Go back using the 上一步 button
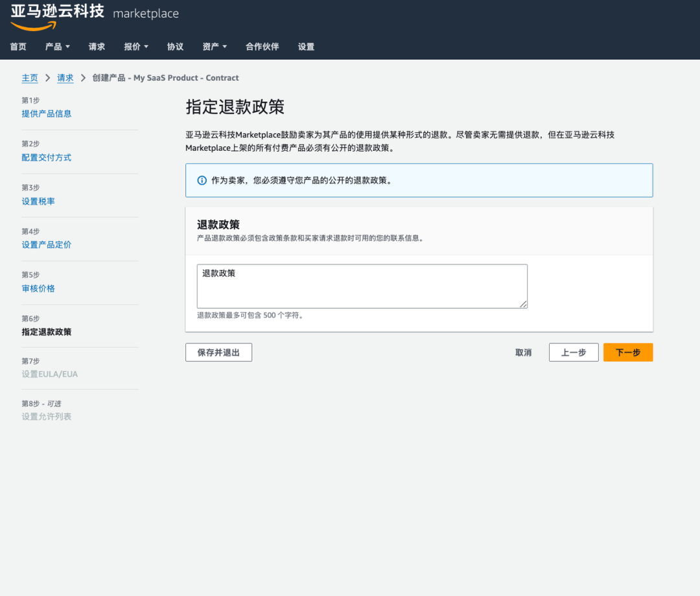Screen dimensions: 700x596 (x=573, y=352)
